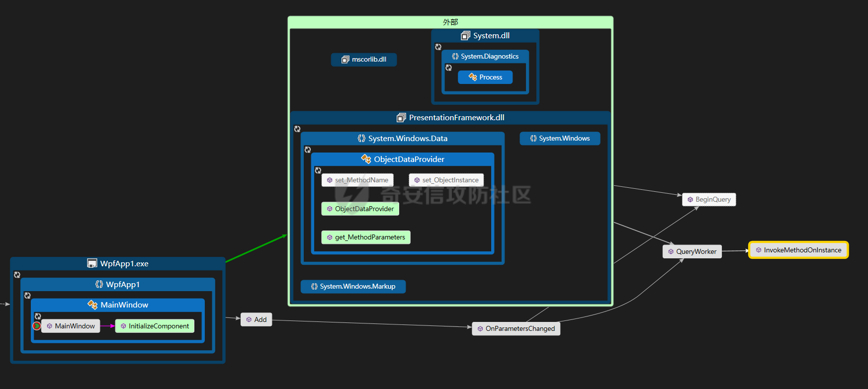This screenshot has width=868, height=389.
Task: Click the circular arrows icon in ObjectDataProvider class group
Action: [x=318, y=170]
